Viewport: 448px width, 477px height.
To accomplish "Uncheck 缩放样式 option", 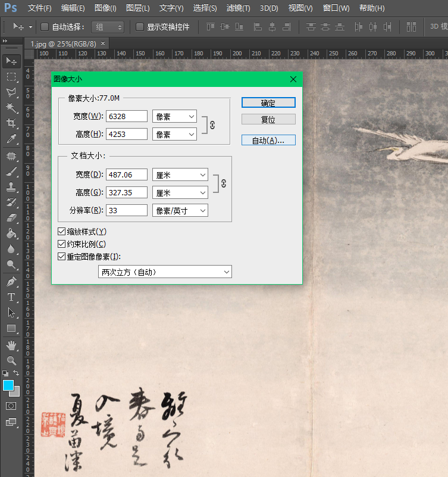I will [61, 232].
